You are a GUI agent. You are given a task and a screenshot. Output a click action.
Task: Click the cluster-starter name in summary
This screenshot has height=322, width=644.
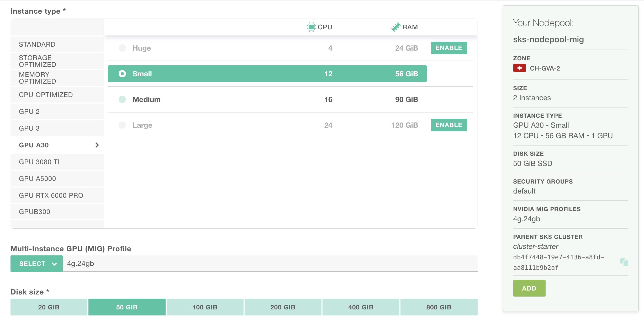536,246
